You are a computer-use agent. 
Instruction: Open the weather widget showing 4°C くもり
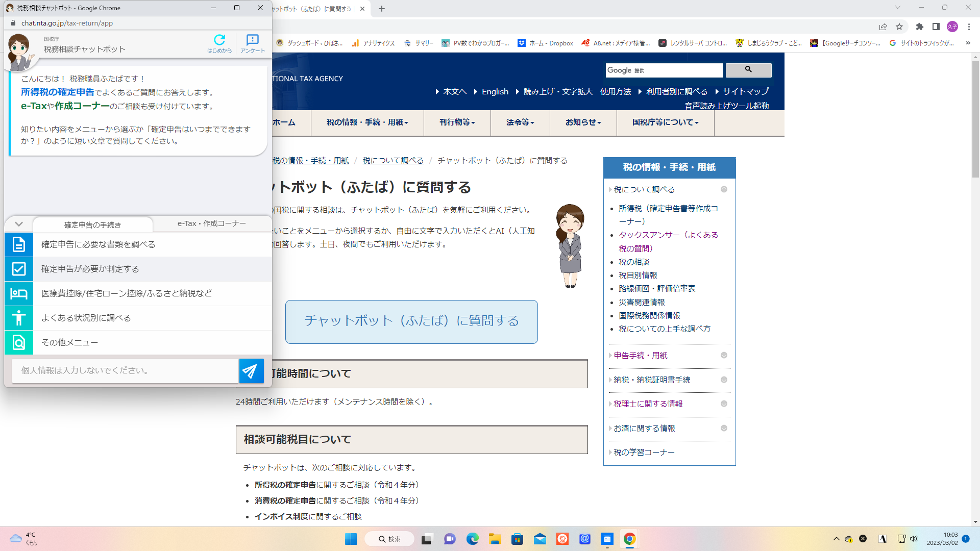[24, 539]
